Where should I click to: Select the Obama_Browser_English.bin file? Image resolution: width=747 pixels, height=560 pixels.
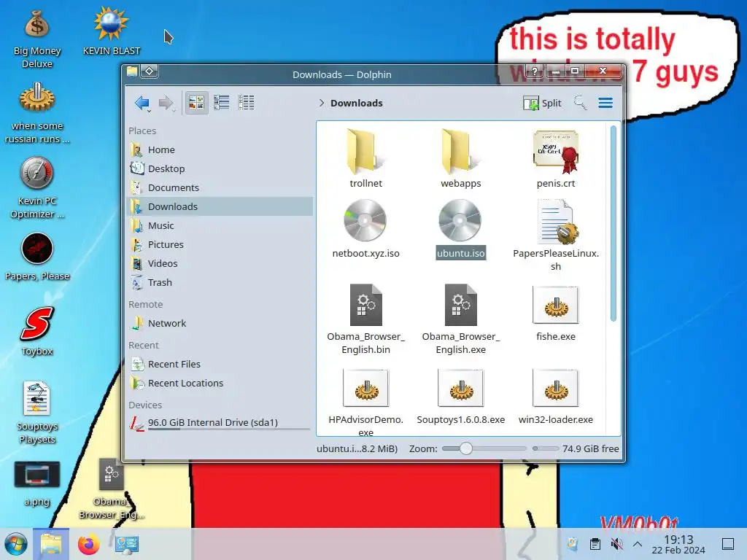[x=365, y=319]
